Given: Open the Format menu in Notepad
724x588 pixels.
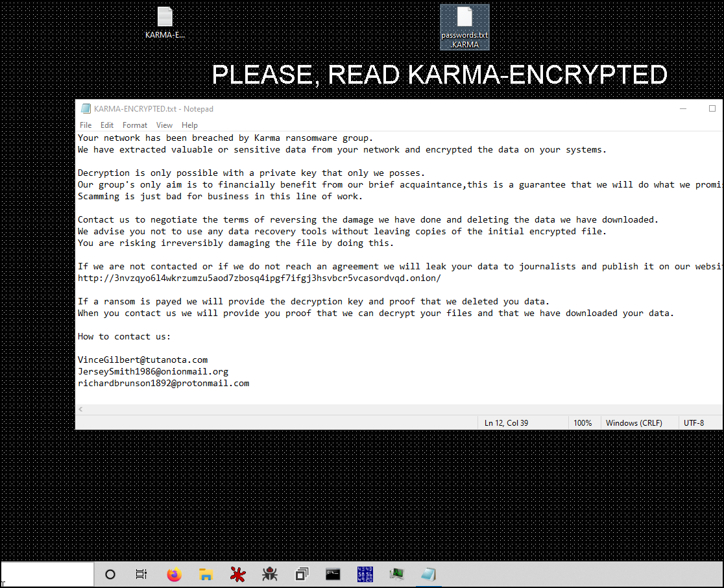Looking at the screenshot, I should [135, 125].
